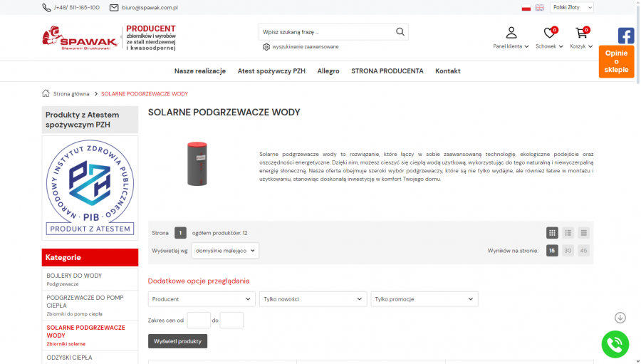The width and height of the screenshot is (641, 364).
Task: Go home via the house icon
Action: 46,93
